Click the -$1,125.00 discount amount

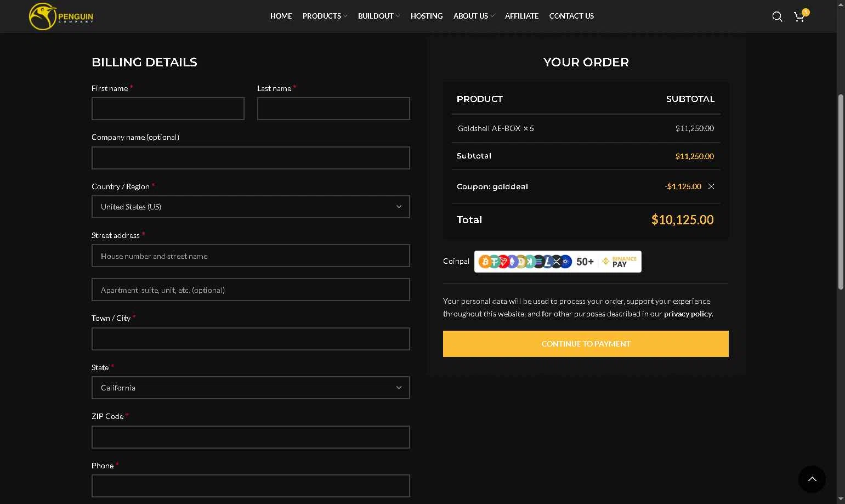(683, 186)
